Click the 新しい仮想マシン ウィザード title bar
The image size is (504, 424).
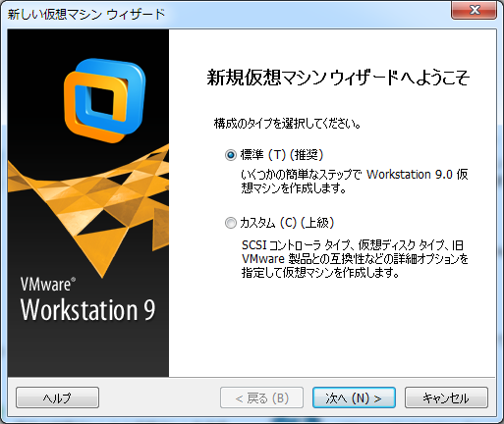pyautogui.click(x=85, y=15)
